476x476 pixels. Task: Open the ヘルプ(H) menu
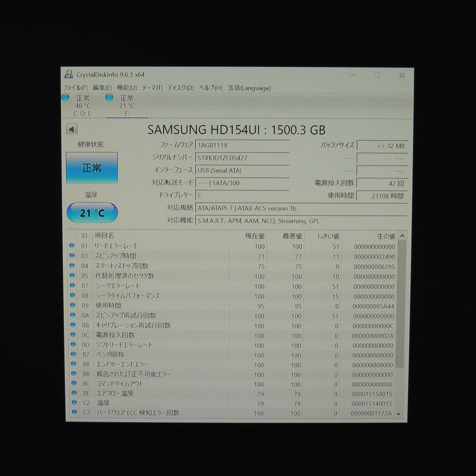pyautogui.click(x=211, y=88)
